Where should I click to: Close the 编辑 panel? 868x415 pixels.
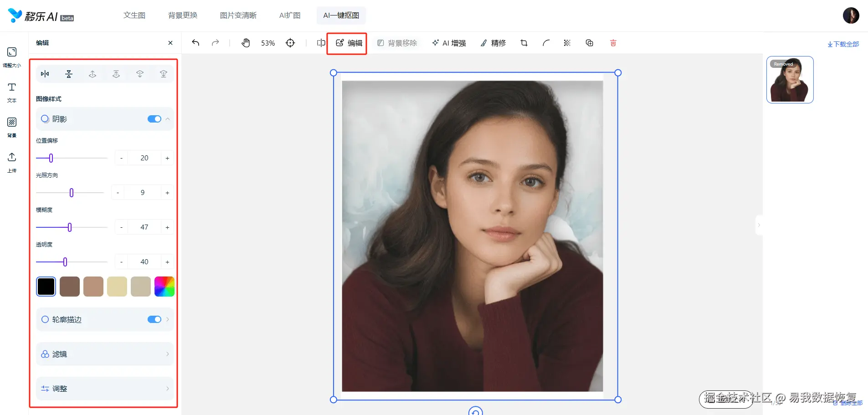[170, 43]
